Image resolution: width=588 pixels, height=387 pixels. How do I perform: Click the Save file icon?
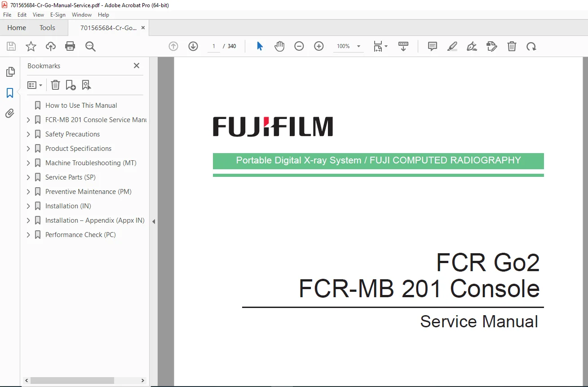[11, 46]
